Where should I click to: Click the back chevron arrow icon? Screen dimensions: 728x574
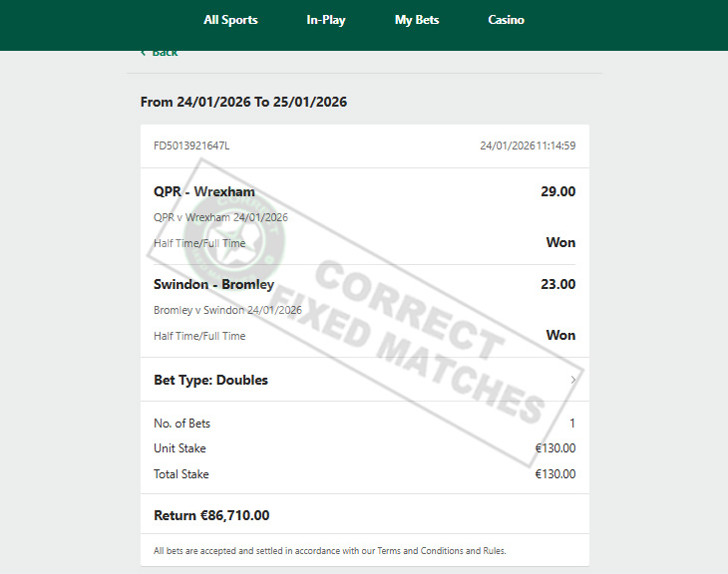coord(144,53)
